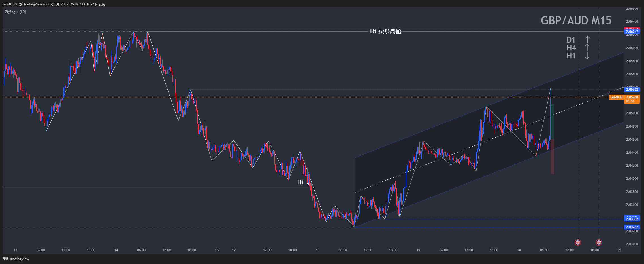Click the small H1 label beside downtrend candles
This screenshot has width=644, height=264.
[x=300, y=182]
